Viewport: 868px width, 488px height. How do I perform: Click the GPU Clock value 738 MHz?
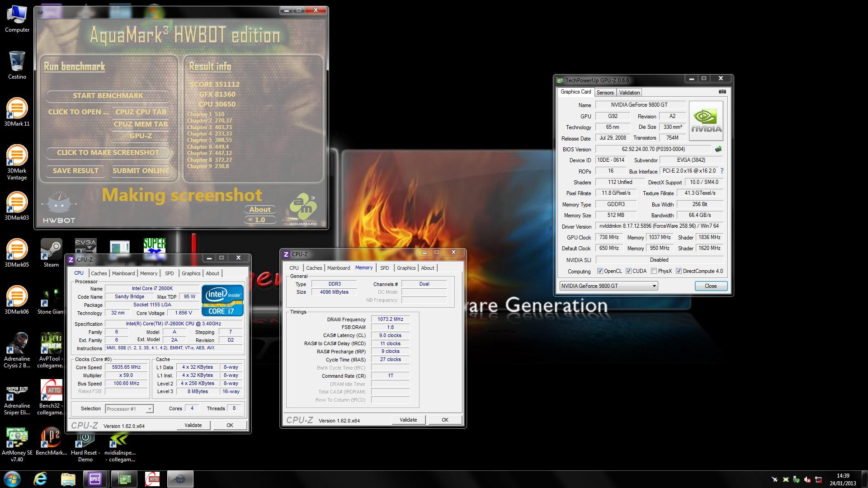[x=609, y=237]
